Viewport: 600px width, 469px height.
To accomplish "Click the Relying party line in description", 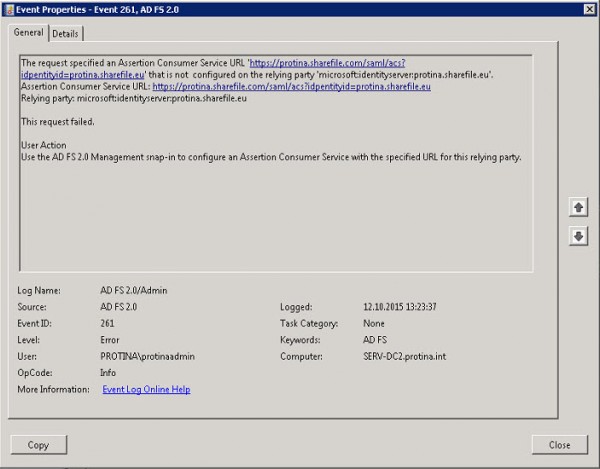I will coord(134,98).
